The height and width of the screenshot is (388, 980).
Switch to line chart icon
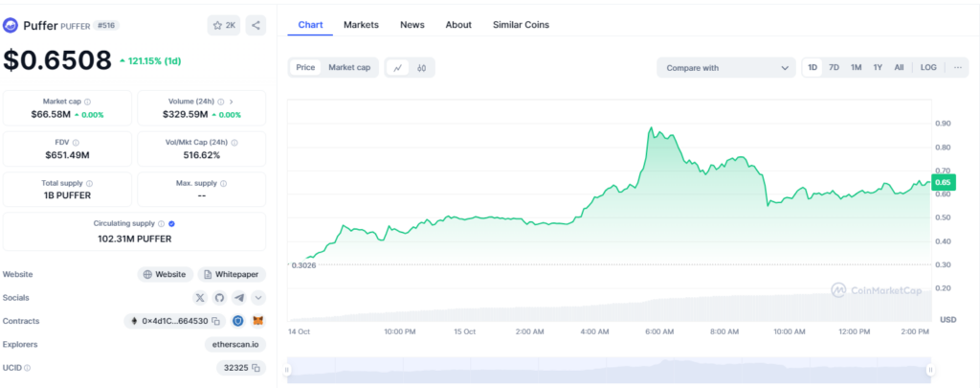(397, 68)
